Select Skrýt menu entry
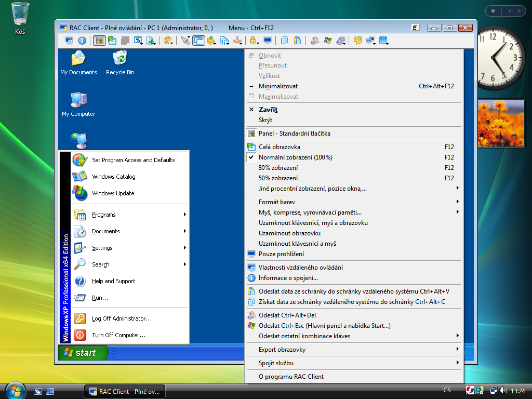 [354, 120]
